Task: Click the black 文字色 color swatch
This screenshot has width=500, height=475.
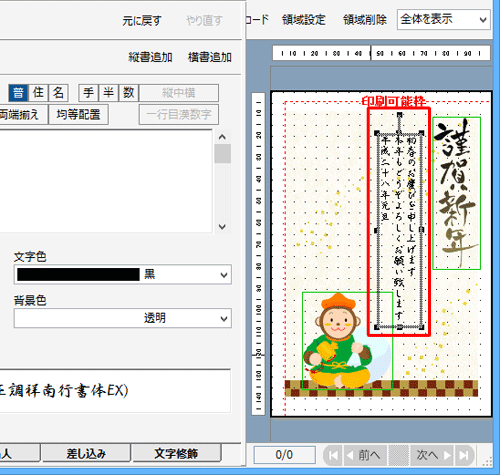Action: [78, 275]
